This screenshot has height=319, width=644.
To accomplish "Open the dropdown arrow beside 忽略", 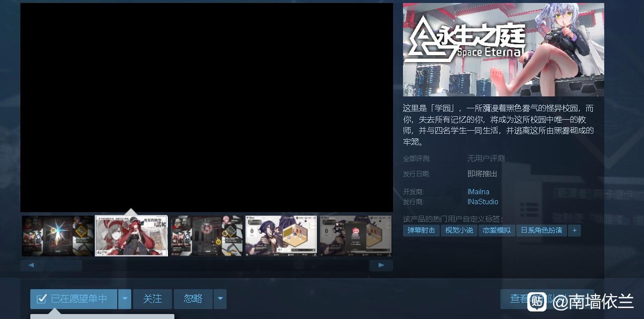I will [x=220, y=299].
